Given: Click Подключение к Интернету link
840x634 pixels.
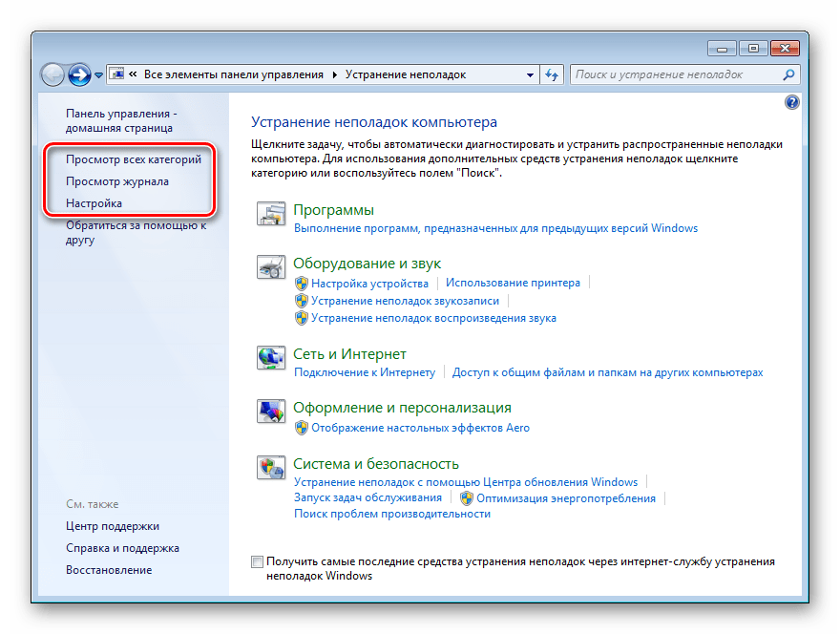Looking at the screenshot, I should tap(365, 372).
